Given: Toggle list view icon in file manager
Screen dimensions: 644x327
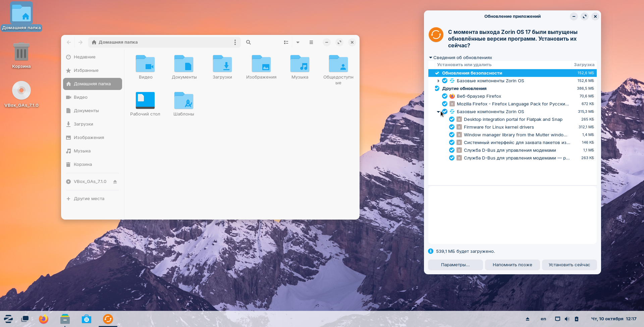Looking at the screenshot, I should (x=286, y=42).
